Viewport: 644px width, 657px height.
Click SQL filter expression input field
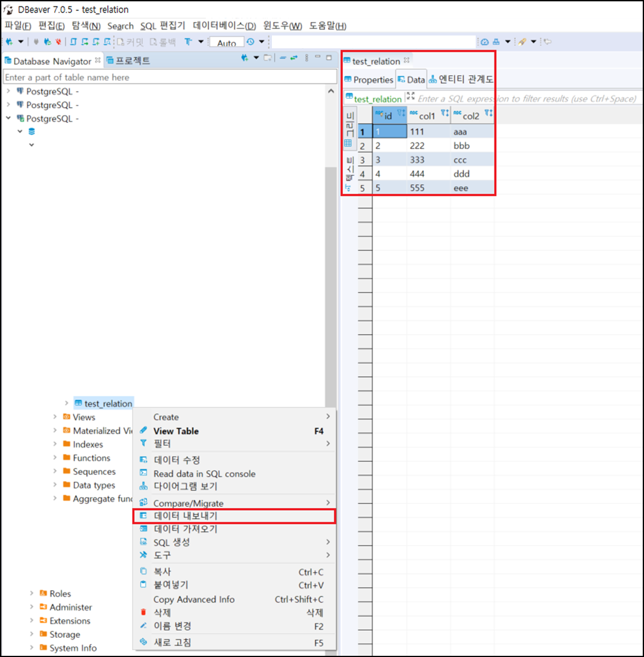pyautogui.click(x=528, y=99)
